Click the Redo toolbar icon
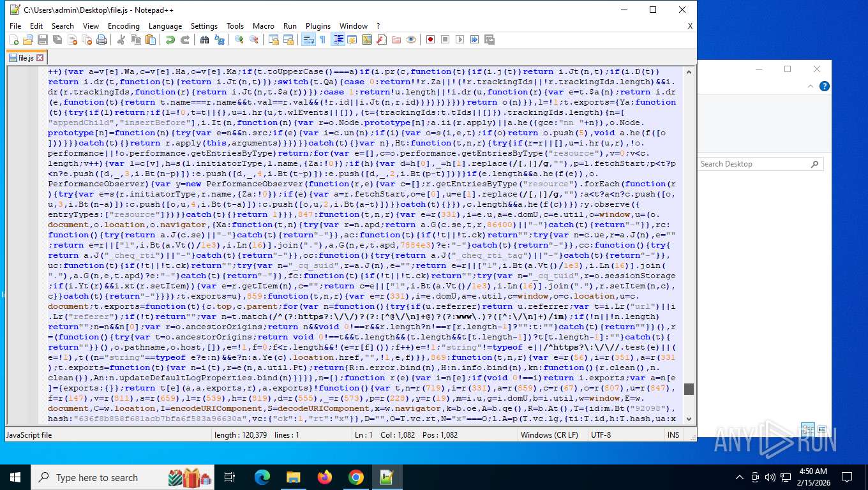868x490 pixels. [184, 40]
